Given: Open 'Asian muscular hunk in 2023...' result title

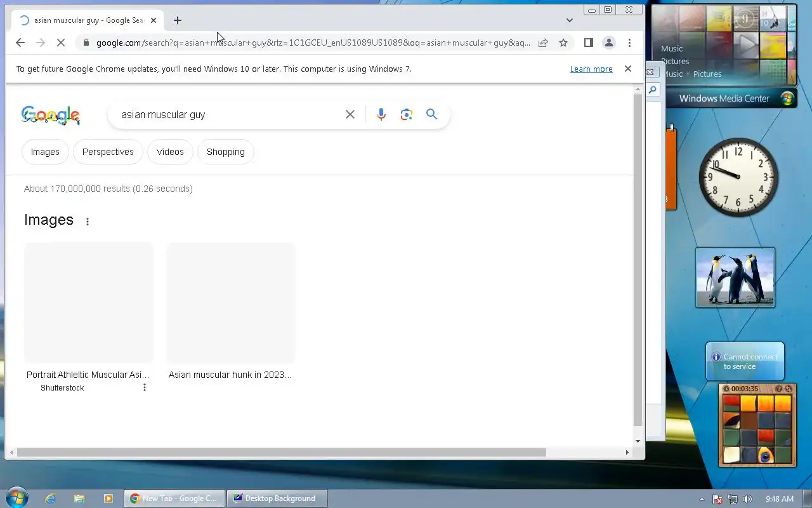Looking at the screenshot, I should point(230,375).
